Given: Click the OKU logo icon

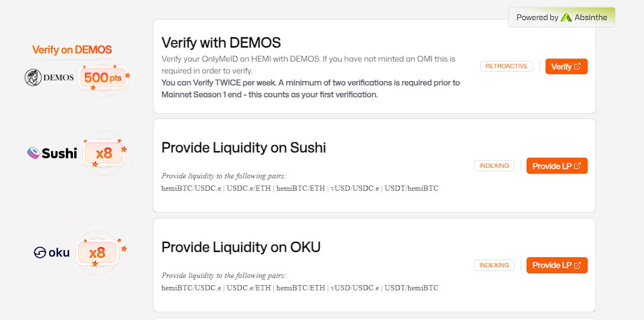Looking at the screenshot, I should click(40, 252).
